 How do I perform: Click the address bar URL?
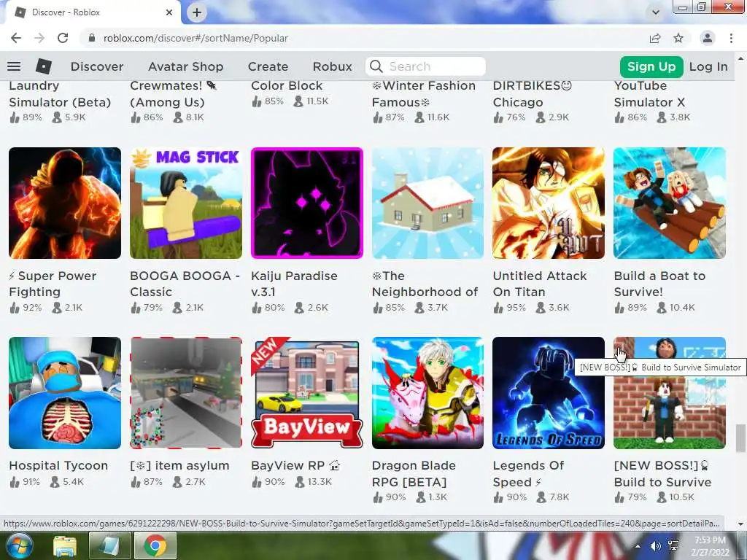pos(196,38)
